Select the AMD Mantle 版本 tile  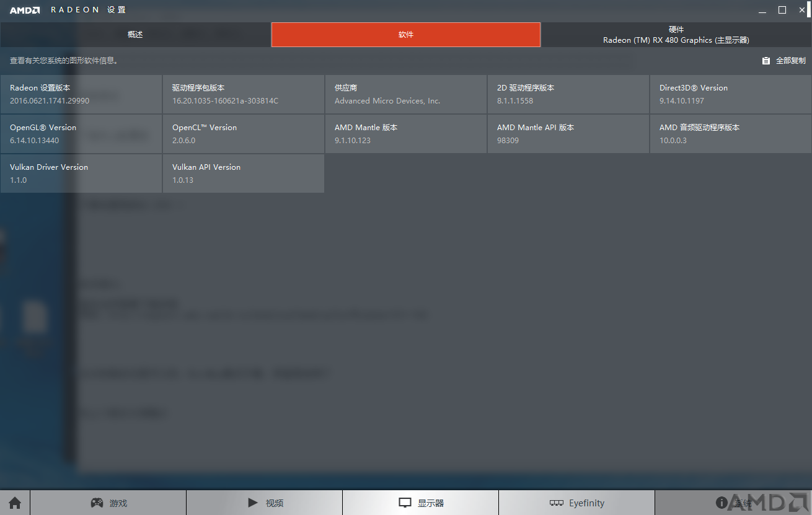click(x=406, y=134)
